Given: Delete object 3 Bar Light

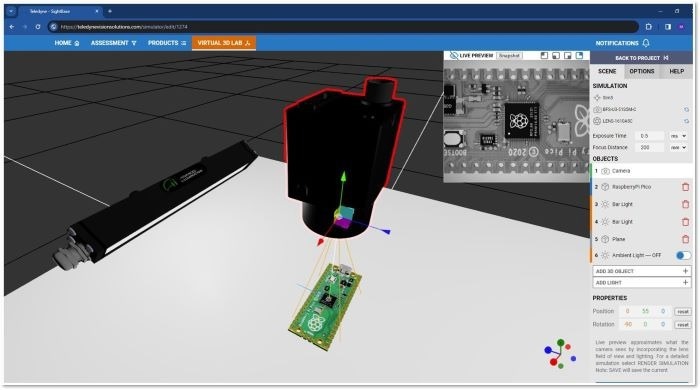Looking at the screenshot, I should [686, 204].
